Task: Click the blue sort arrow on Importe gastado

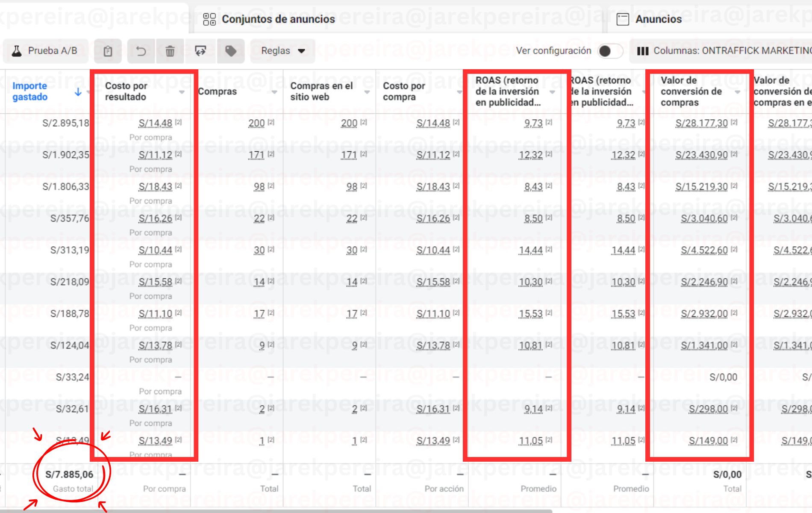Action: click(x=78, y=92)
